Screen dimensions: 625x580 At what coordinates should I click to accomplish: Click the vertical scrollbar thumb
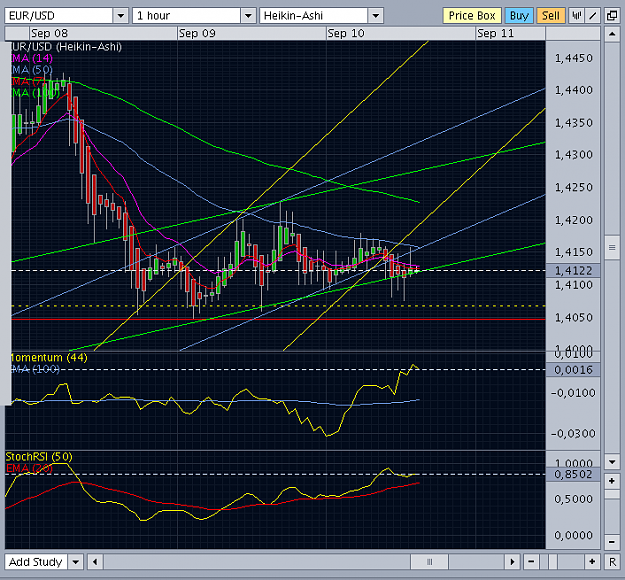(x=612, y=248)
